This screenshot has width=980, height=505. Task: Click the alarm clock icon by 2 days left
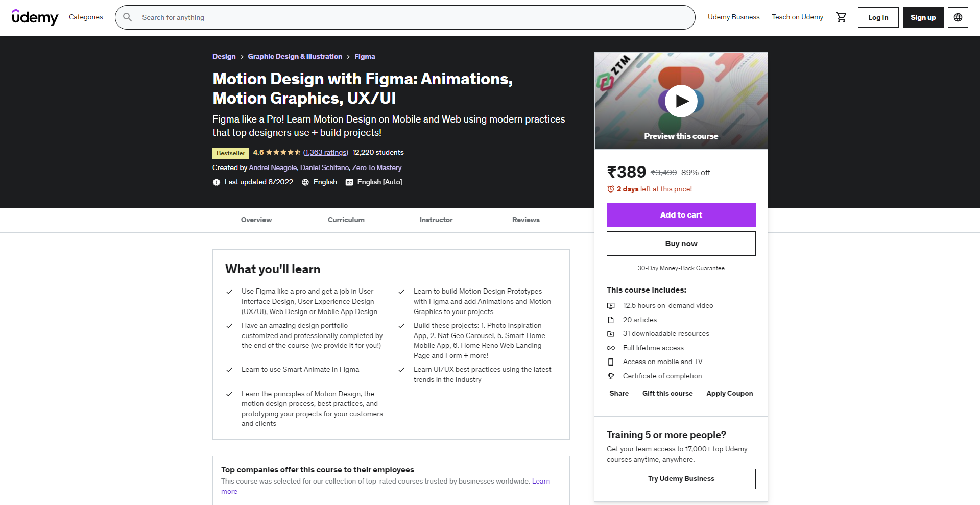(x=611, y=189)
